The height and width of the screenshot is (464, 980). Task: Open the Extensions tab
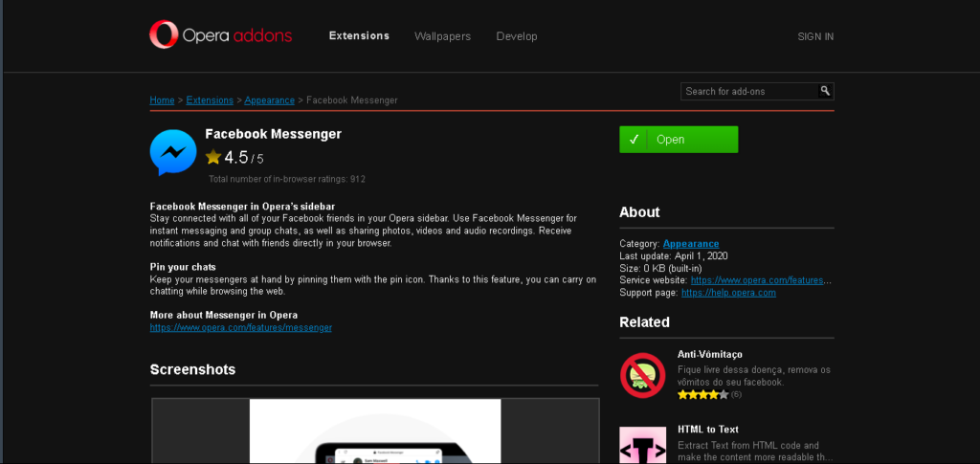[x=360, y=36]
